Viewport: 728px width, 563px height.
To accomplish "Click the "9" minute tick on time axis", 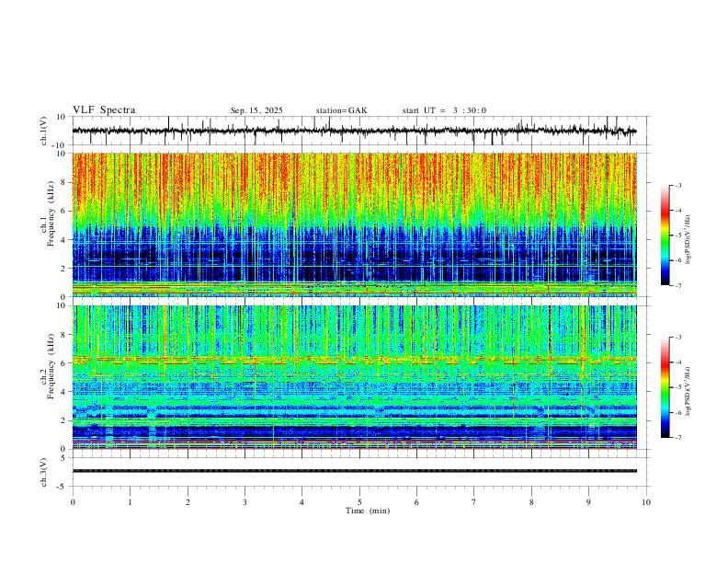I will (x=588, y=502).
